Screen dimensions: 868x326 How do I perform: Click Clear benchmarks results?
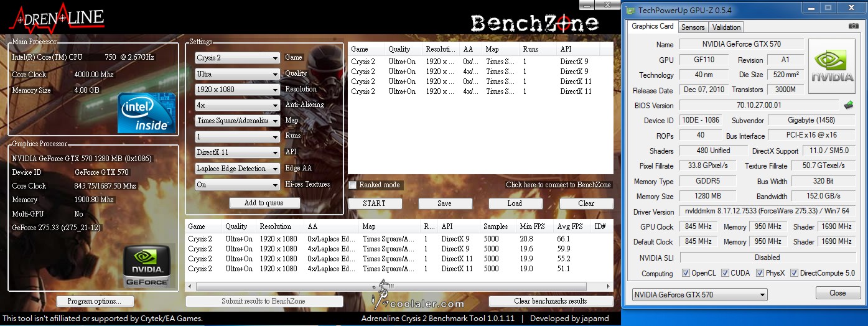click(x=551, y=301)
